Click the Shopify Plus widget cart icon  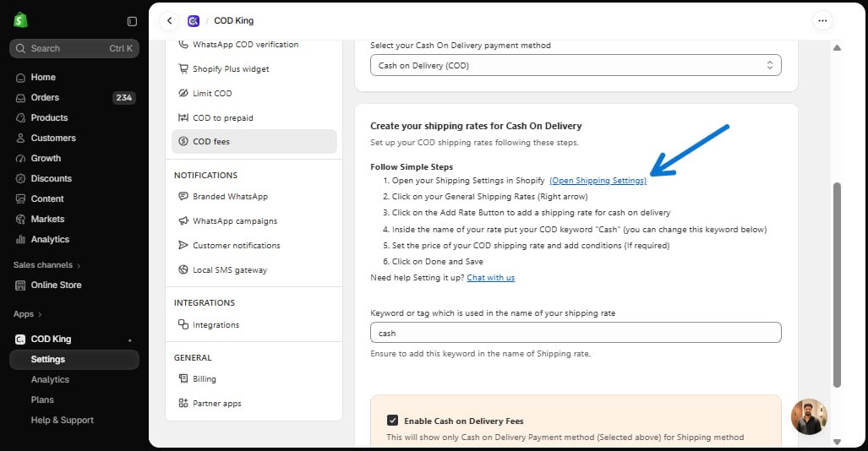point(183,68)
